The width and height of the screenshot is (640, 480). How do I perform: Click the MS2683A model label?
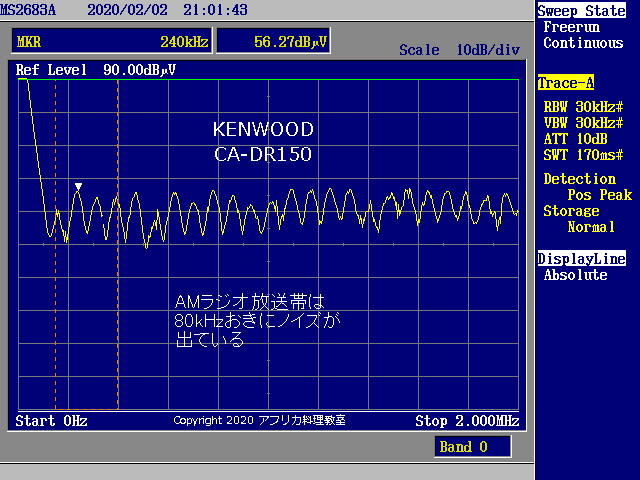[28, 10]
